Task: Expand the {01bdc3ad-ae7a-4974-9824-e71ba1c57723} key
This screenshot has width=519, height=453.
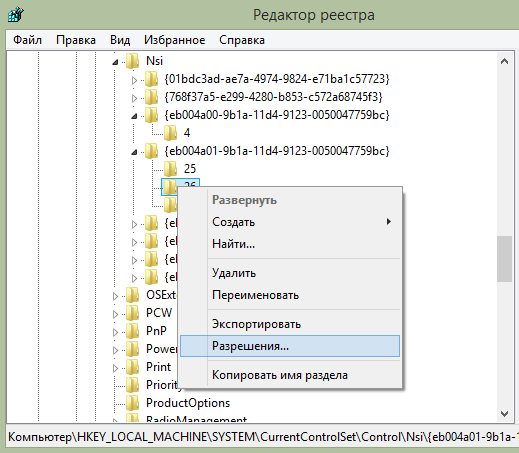Action: 134,80
